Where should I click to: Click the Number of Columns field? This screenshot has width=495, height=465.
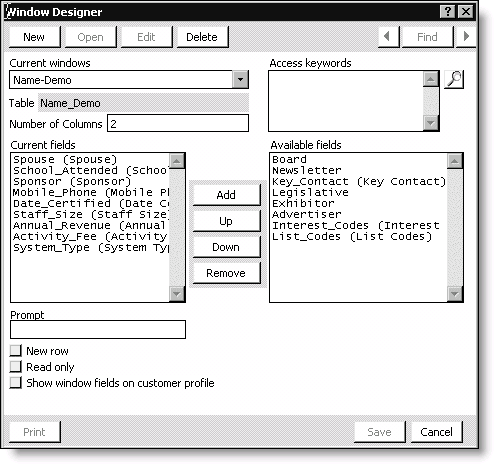178,124
